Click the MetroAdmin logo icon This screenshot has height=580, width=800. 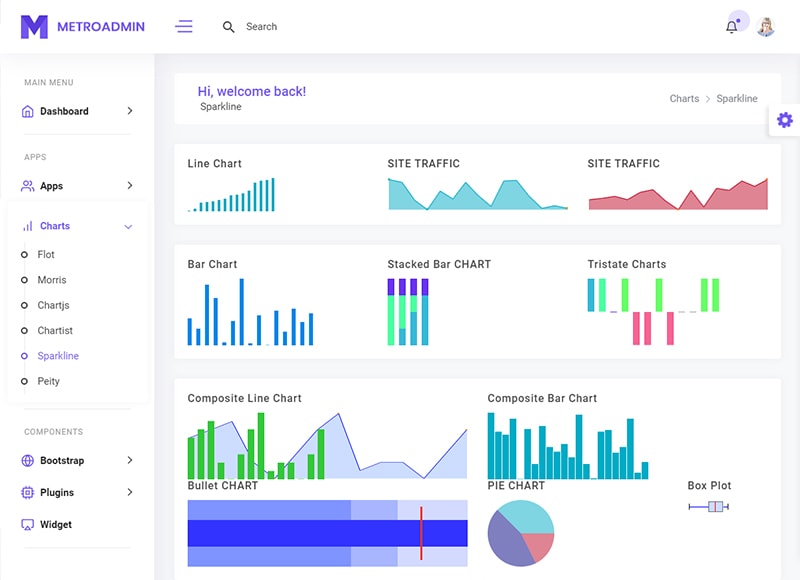pos(34,27)
